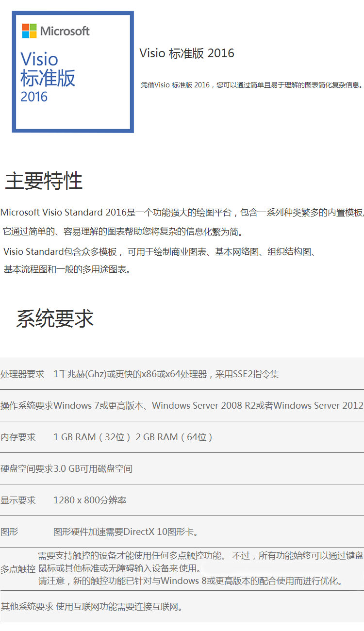Open the Visio 标准版 2016 product box image
364x631 pixels.
tap(73, 72)
